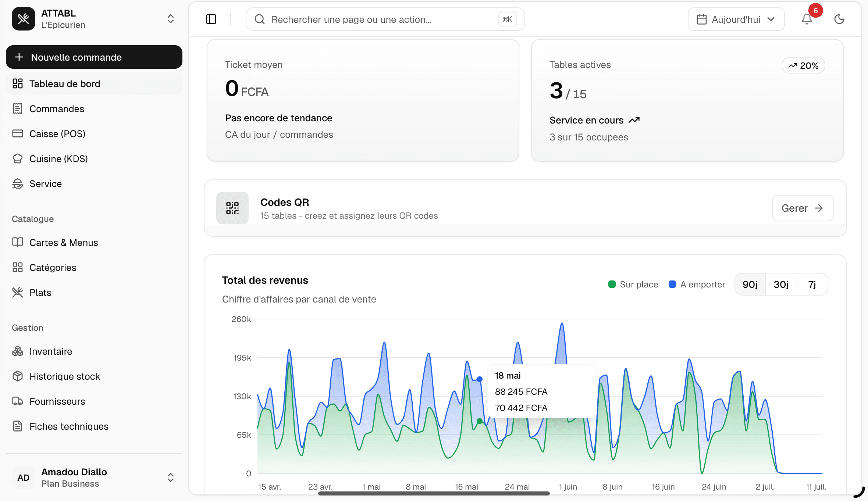
Task: Click the Ticket moyen card
Action: (x=363, y=100)
